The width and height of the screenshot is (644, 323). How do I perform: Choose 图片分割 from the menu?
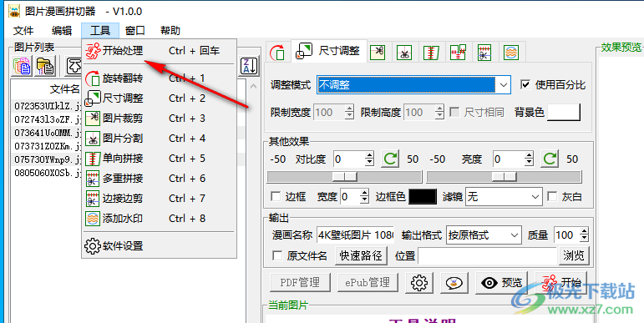[x=159, y=139]
